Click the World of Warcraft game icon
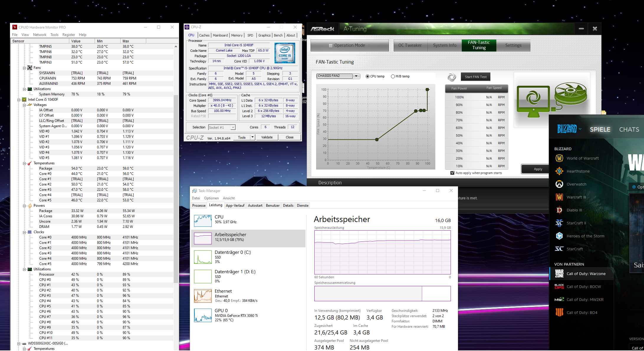The image size is (644, 351). pos(559,158)
